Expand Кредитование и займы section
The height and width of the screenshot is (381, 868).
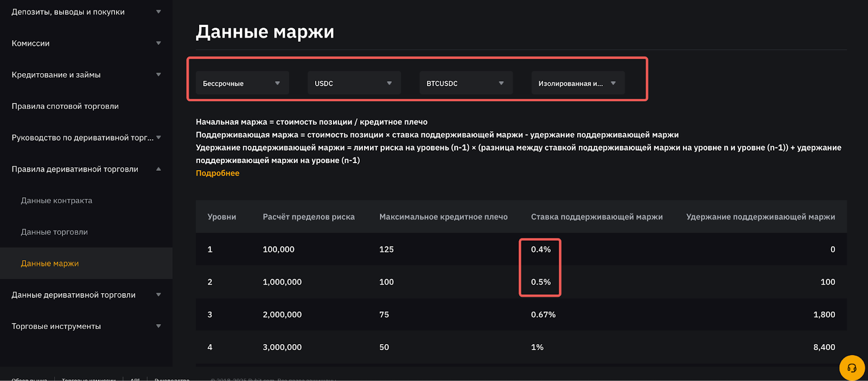pyautogui.click(x=86, y=75)
